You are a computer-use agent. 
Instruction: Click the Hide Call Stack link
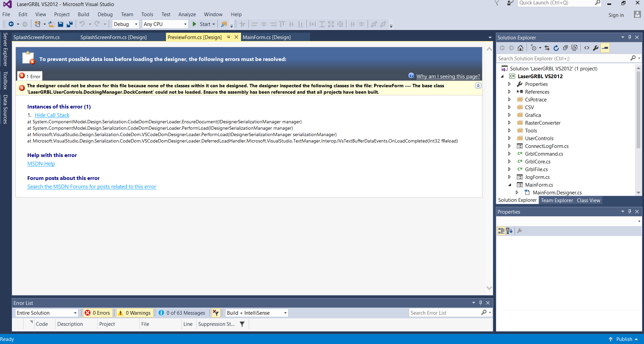pos(52,115)
